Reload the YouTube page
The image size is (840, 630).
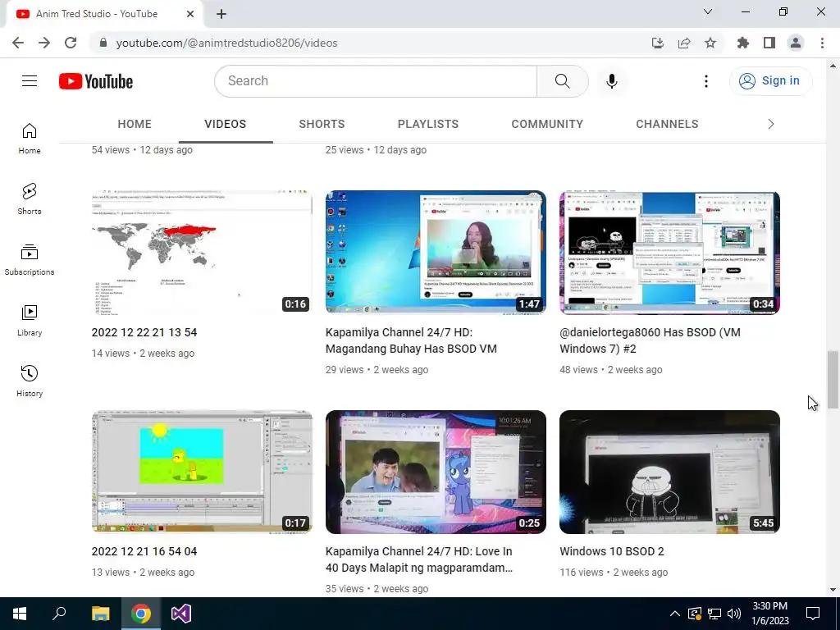point(71,43)
